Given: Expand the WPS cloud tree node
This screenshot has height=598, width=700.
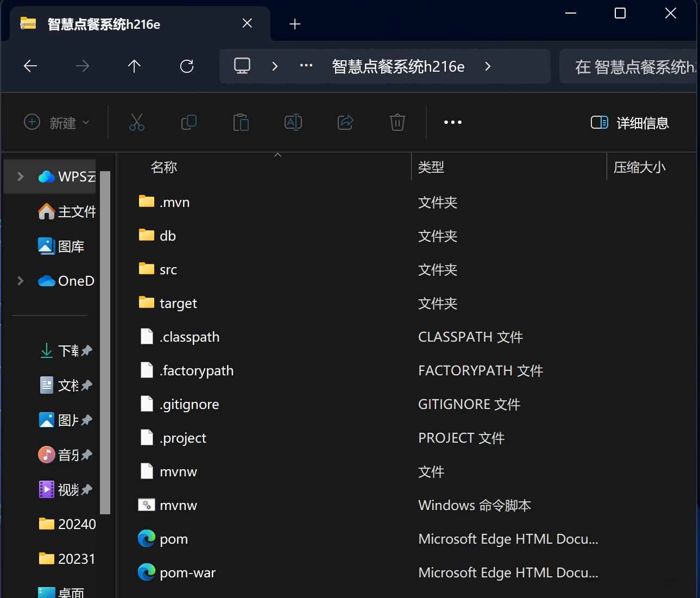Looking at the screenshot, I should pyautogui.click(x=21, y=177).
